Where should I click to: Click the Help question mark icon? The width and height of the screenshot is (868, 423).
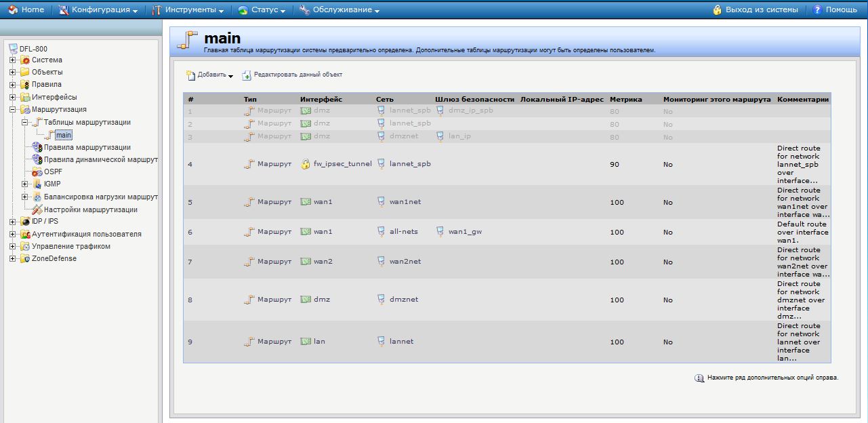(x=817, y=10)
